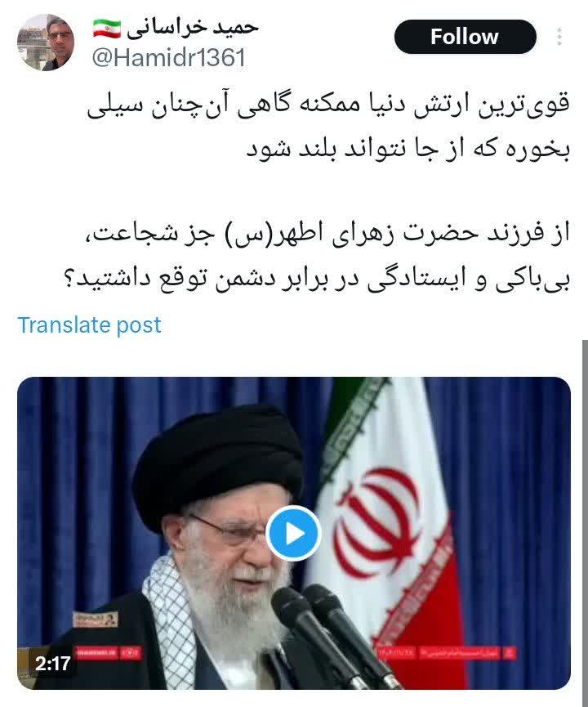Click the tweet line بخوره که از جا

[408, 148]
